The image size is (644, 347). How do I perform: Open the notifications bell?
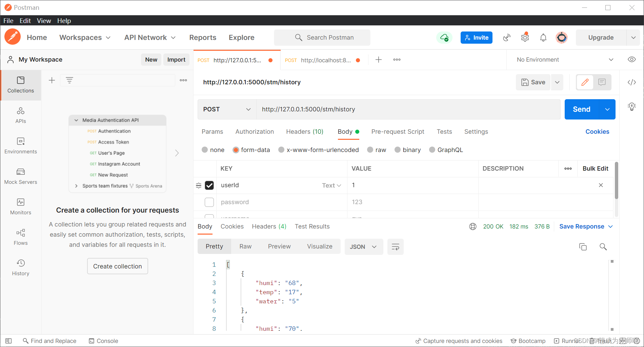543,38
